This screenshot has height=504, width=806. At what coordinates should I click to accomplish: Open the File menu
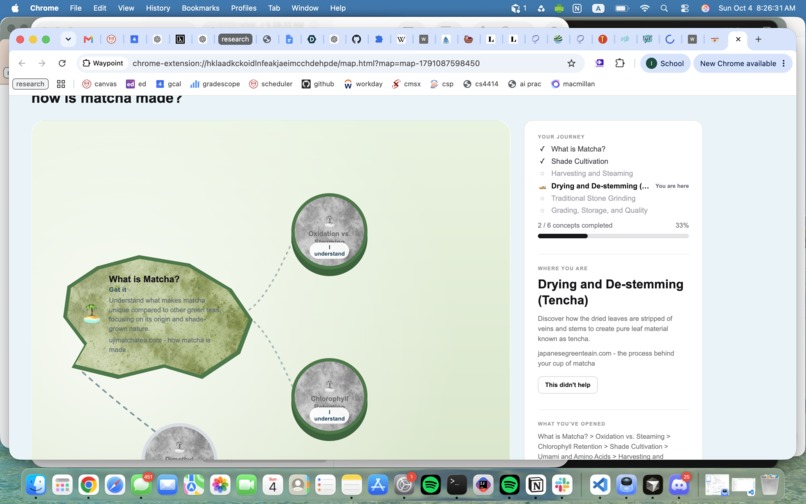76,8
